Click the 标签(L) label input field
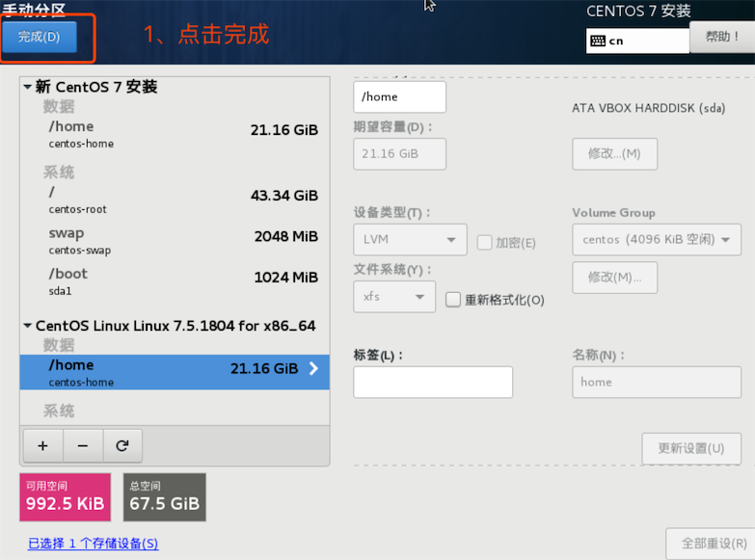The image size is (755, 560). [x=433, y=383]
